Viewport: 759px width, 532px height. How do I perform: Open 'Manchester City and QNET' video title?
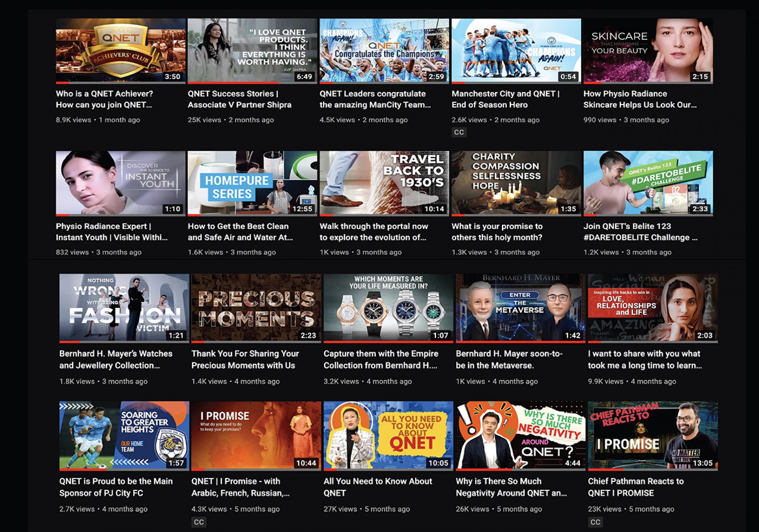[506, 99]
